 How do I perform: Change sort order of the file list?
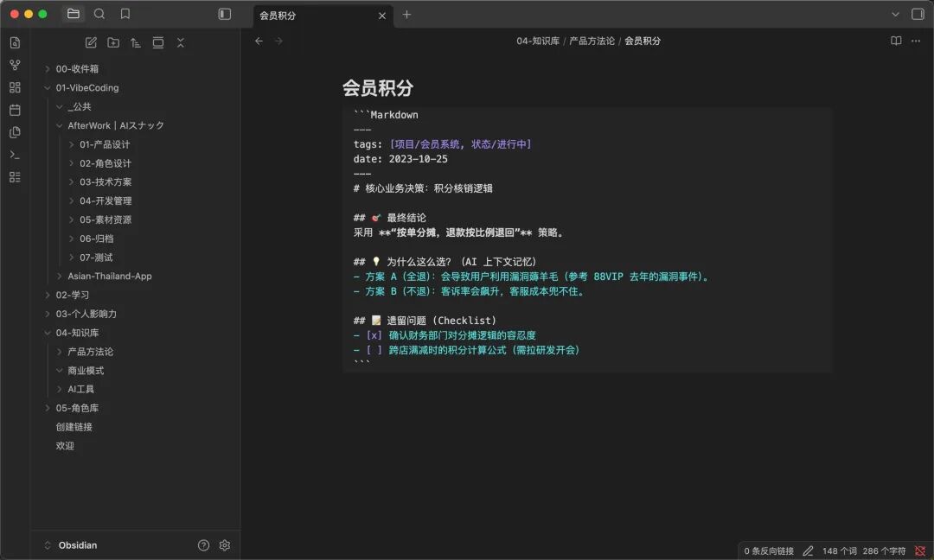pyautogui.click(x=136, y=42)
